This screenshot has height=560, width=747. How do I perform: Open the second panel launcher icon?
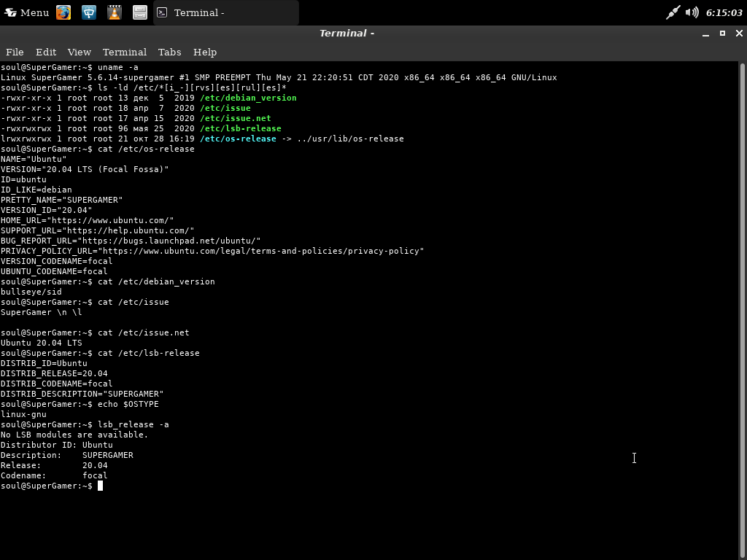(x=89, y=12)
